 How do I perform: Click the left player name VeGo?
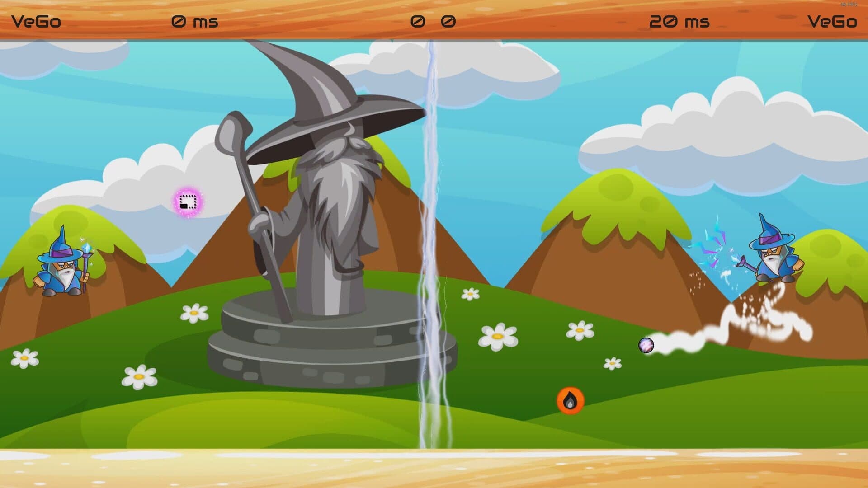(36, 21)
